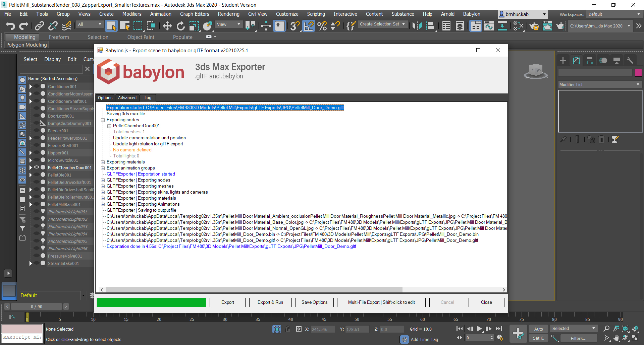Activate the Select Object tool
This screenshot has width=644, height=345.
point(111,26)
